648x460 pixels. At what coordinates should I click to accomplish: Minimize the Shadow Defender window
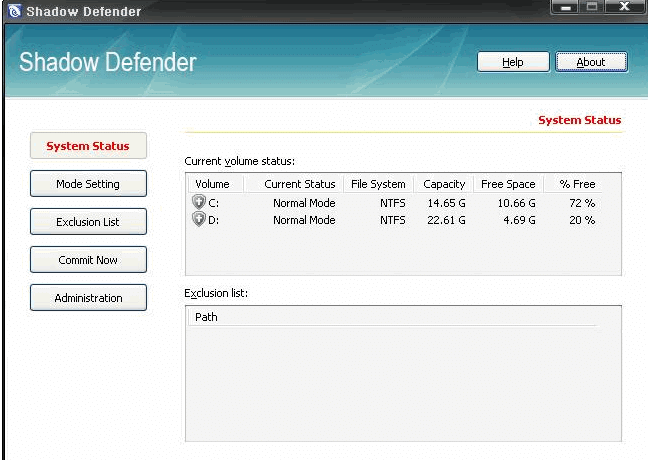(x=566, y=7)
